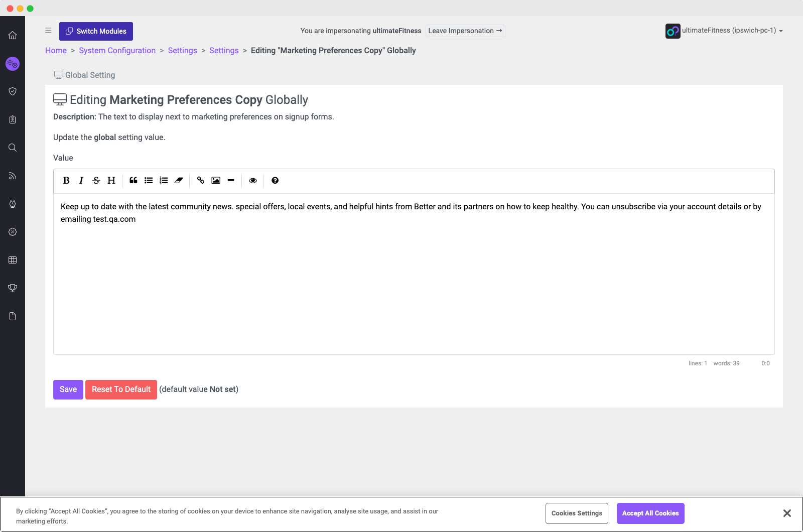Click the "lines: 1" status text
Image resolution: width=803 pixels, height=532 pixels.
[698, 363]
